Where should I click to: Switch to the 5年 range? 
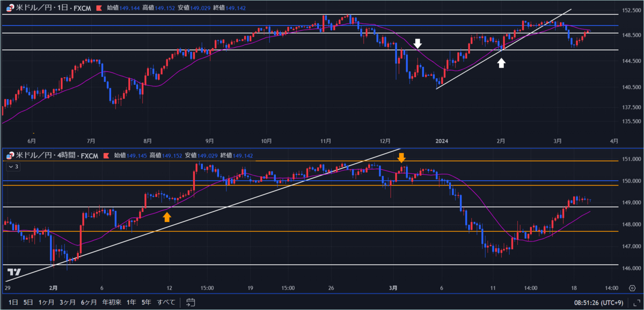tap(145, 303)
